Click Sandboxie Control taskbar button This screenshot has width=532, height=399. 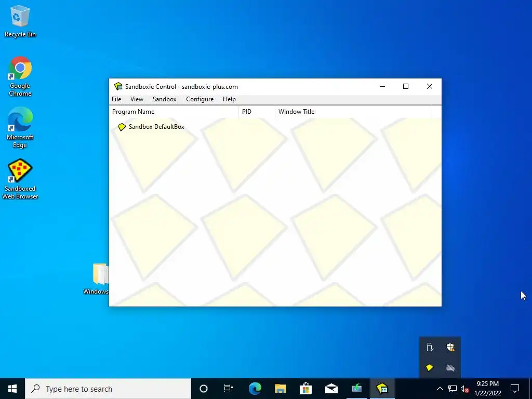pyautogui.click(x=382, y=389)
